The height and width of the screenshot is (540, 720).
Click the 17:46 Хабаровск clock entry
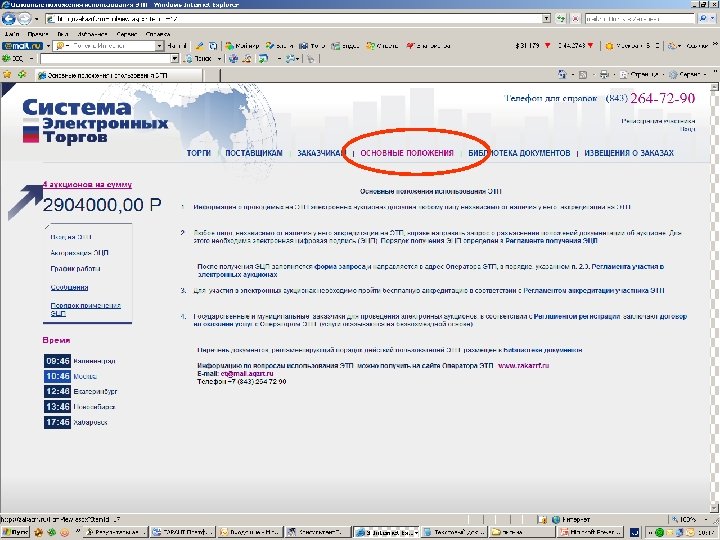click(76, 422)
